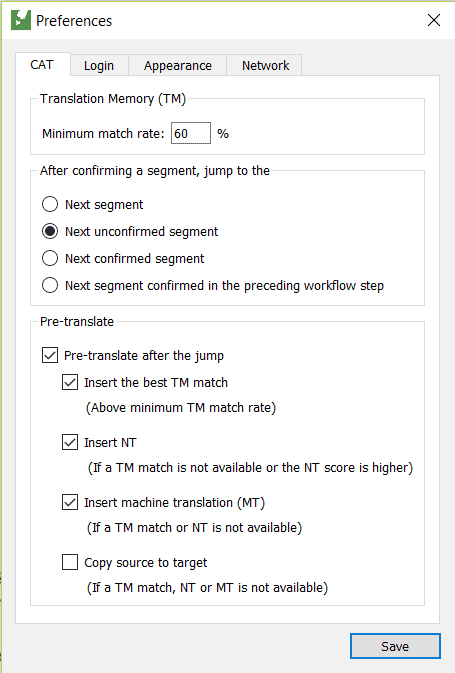Click the Save button
Viewport: 455px width, 673px height.
pos(395,646)
